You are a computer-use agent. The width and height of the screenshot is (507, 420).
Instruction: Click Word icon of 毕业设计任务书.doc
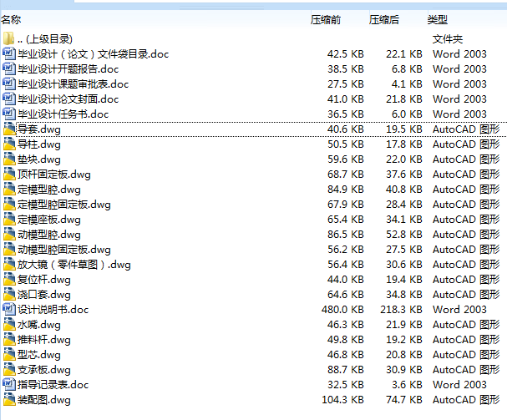9,114
